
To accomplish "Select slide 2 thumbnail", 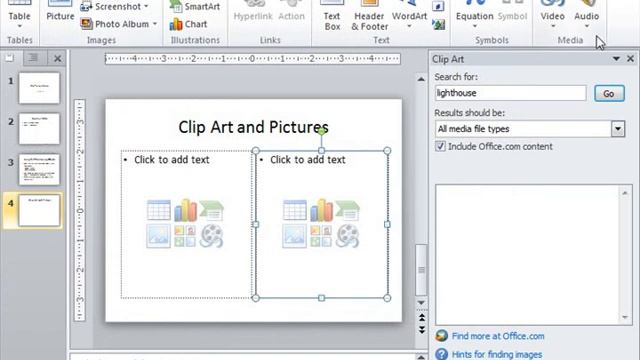I will (39, 129).
